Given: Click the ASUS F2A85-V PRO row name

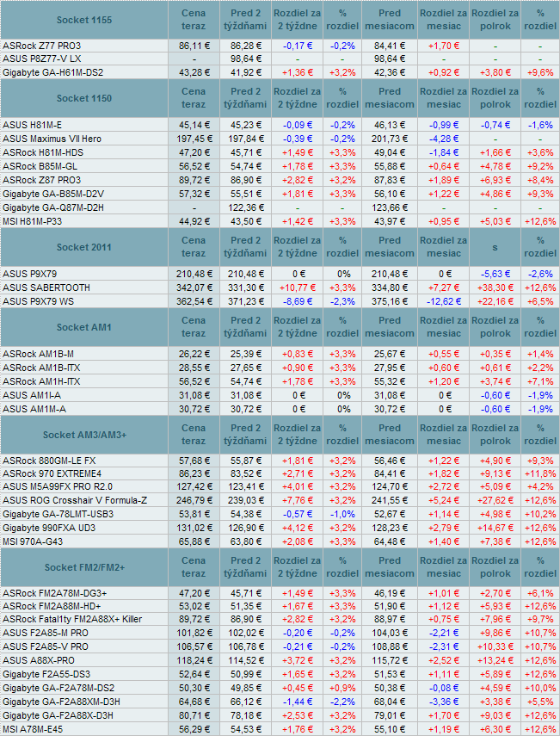Looking at the screenshot, I should tap(46, 646).
